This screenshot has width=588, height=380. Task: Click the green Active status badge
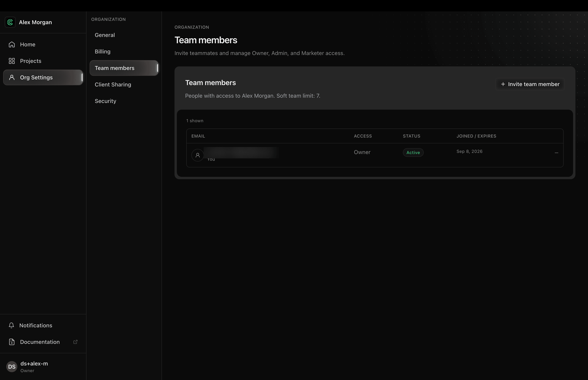413,152
